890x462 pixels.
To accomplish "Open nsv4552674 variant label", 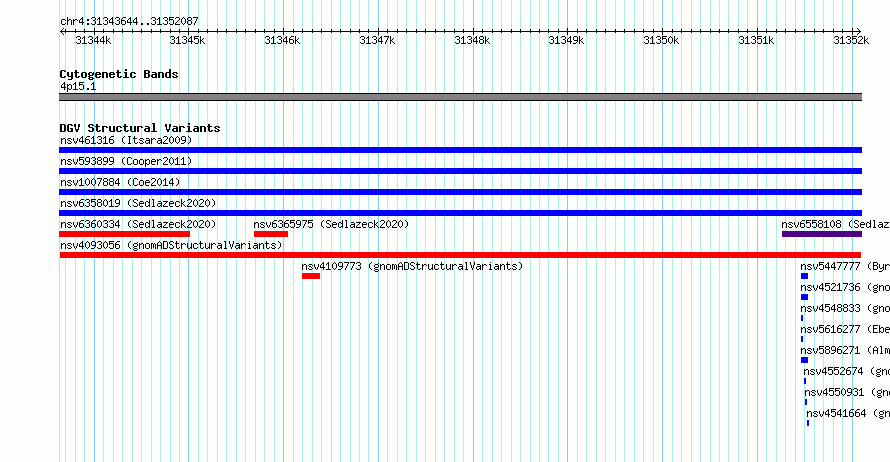I will pyautogui.click(x=846, y=371).
